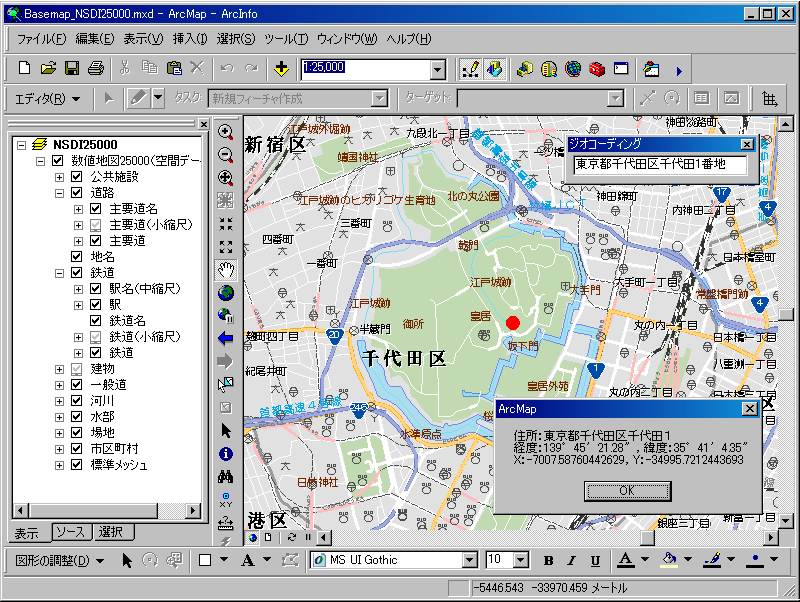800x602 pixels.
Task: Choose the Select Features tool
Action: click(x=226, y=384)
